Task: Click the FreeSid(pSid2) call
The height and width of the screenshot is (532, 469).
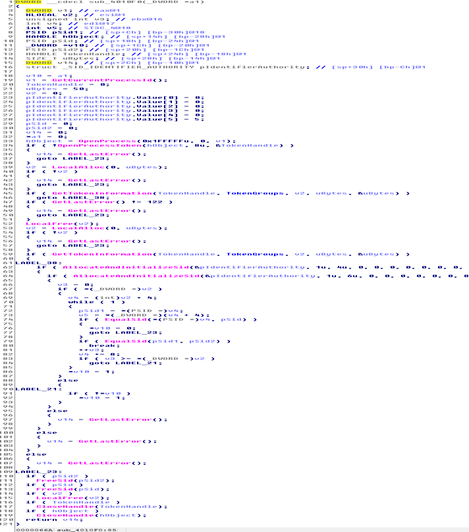Action: pyautogui.click(x=75, y=480)
